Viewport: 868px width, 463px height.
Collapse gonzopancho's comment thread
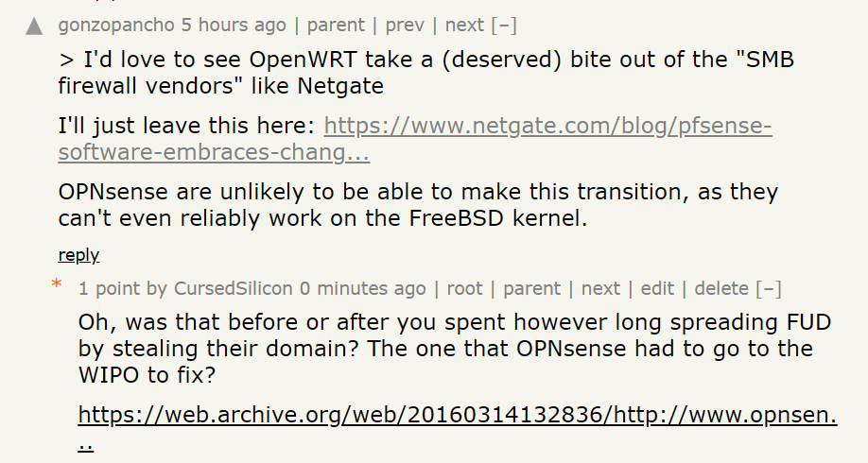(504, 25)
